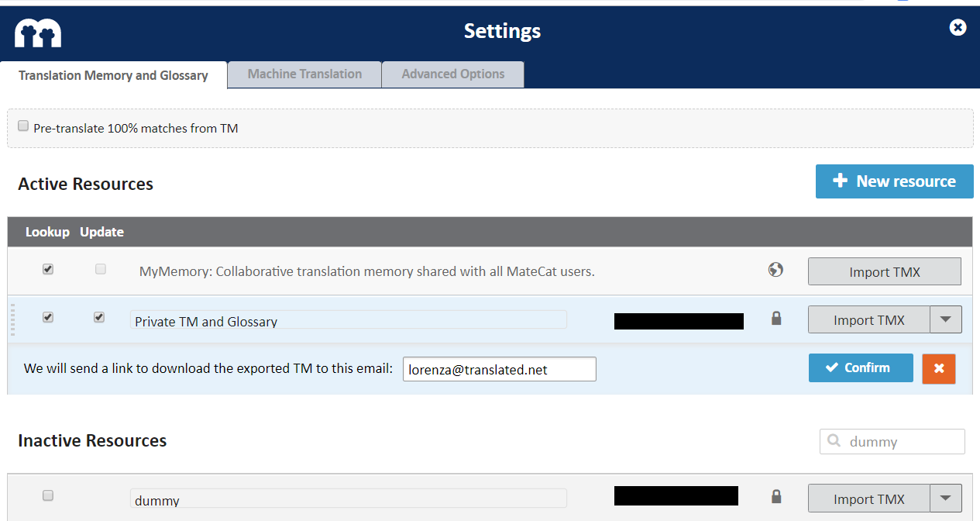Viewport: 980px width, 521px height.
Task: Confirm the TM export email
Action: coord(860,367)
